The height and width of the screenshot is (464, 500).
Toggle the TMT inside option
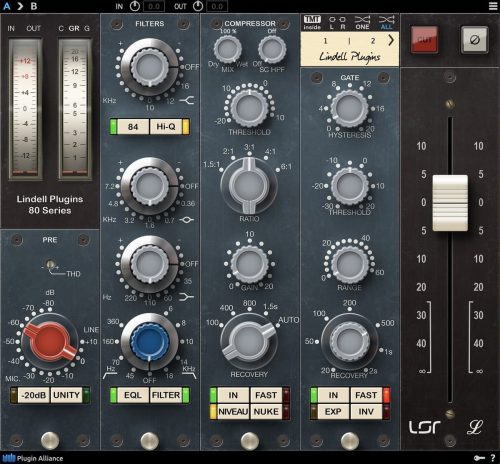pos(312,22)
